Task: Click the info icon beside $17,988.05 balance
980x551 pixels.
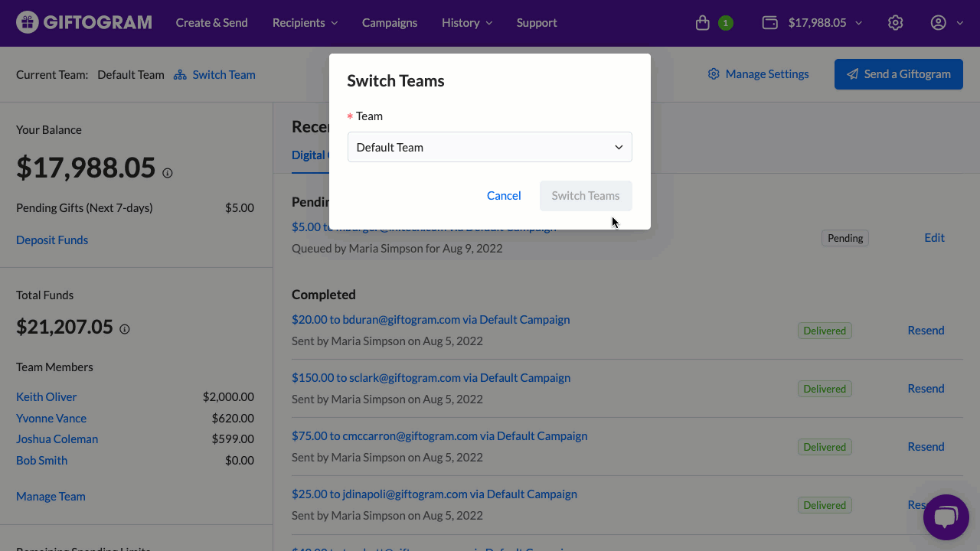Action: 168,173
